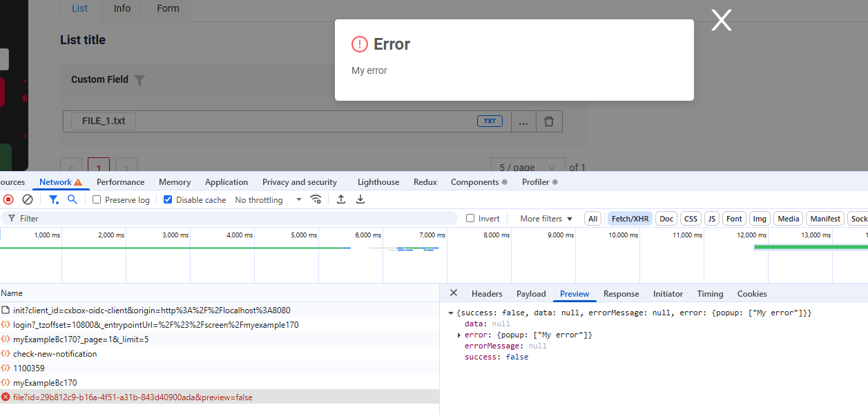This screenshot has height=414, width=868.
Task: Show the request Payload tab
Action: (x=531, y=294)
